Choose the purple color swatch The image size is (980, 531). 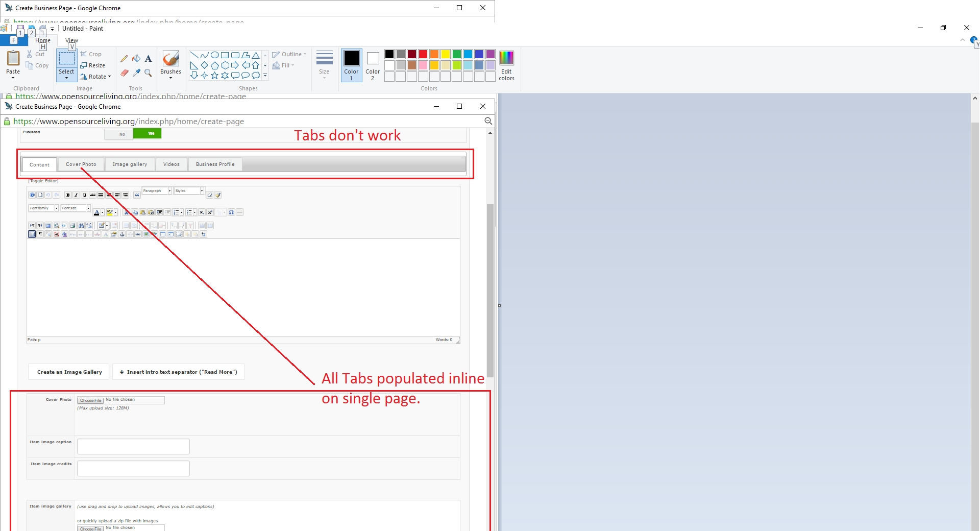(x=491, y=54)
